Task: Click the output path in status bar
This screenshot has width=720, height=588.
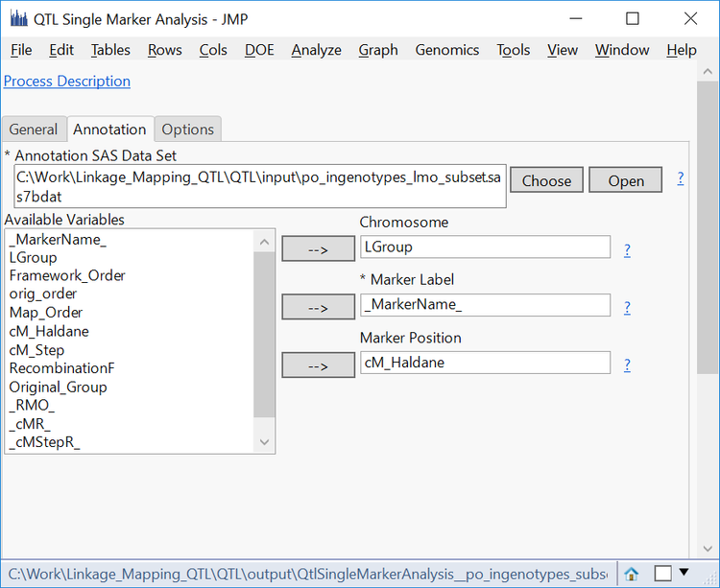Action: point(307,574)
